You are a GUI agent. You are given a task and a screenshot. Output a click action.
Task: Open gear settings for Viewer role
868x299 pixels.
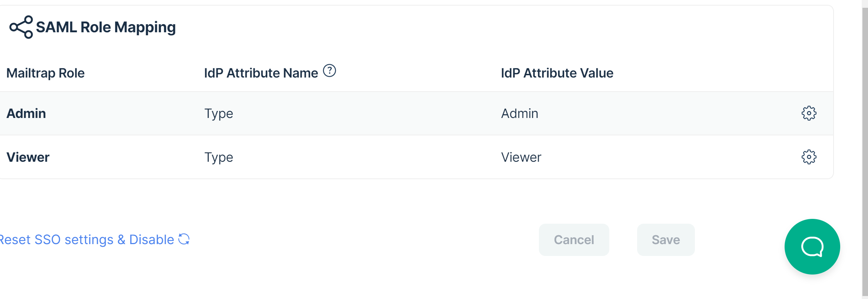pos(809,157)
